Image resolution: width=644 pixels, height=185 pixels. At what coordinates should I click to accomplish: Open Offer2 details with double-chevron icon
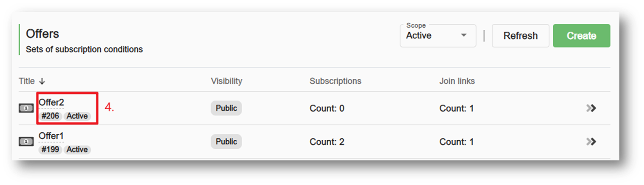pyautogui.click(x=591, y=108)
